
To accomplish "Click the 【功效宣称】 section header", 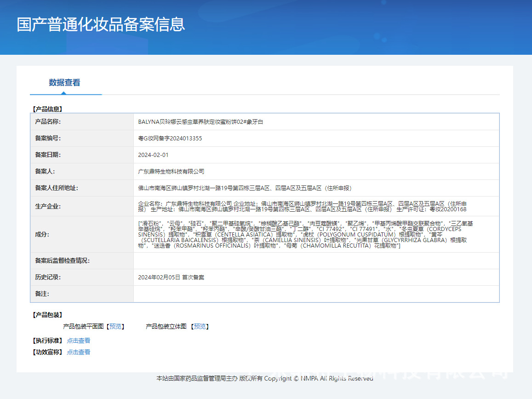I will point(46,351).
